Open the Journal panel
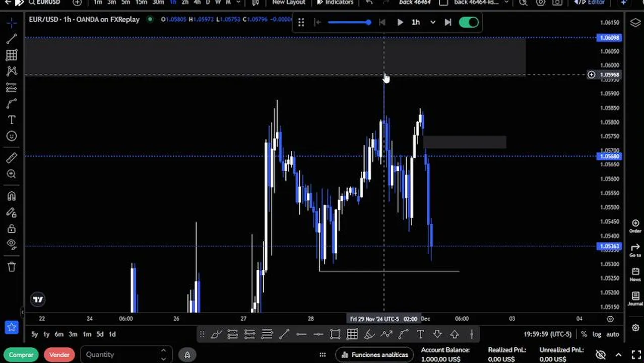The image size is (644, 363). 635,299
